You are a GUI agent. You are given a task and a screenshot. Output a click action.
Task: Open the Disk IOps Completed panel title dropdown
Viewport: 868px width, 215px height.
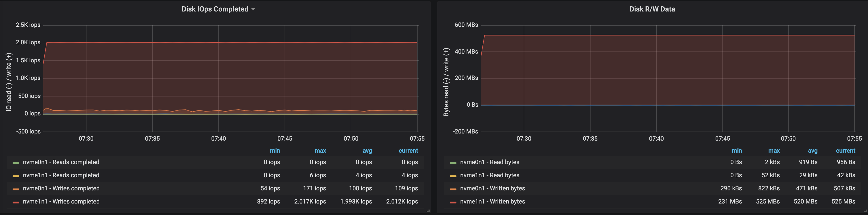[x=218, y=9]
